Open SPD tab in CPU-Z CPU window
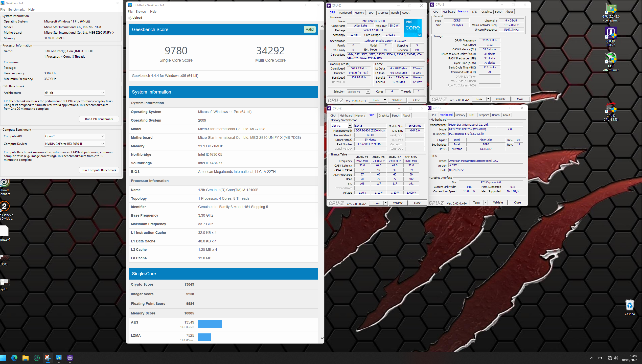642x364 pixels. pyautogui.click(x=371, y=13)
